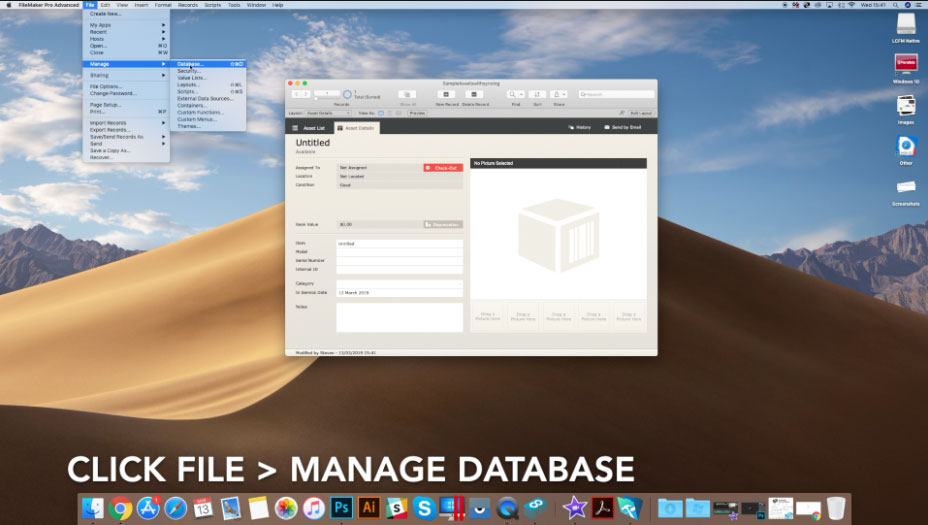Choose External Data Sources... menu entry
The width and height of the screenshot is (928, 525).
[x=208, y=99]
